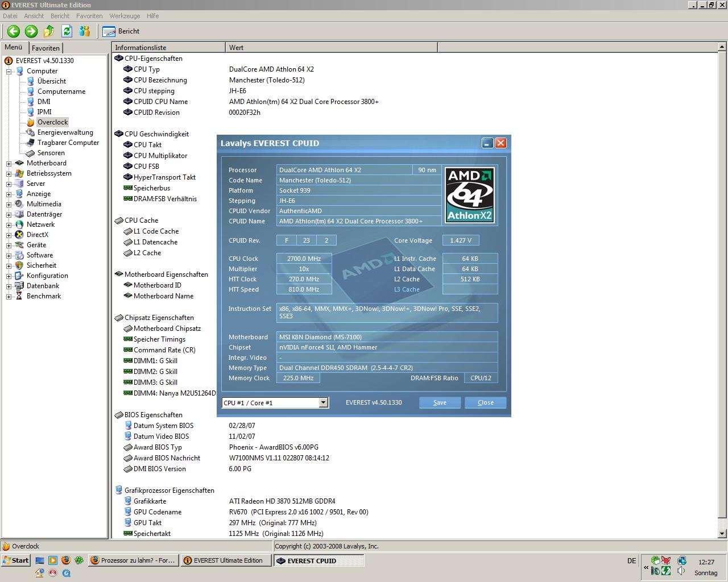Select the Benchmark tree item
Viewport: 728px width, 582px height.
coord(44,296)
